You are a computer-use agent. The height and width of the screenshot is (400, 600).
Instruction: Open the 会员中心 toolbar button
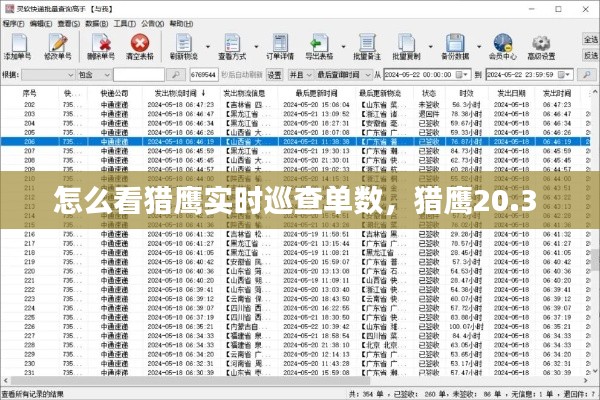(499, 44)
